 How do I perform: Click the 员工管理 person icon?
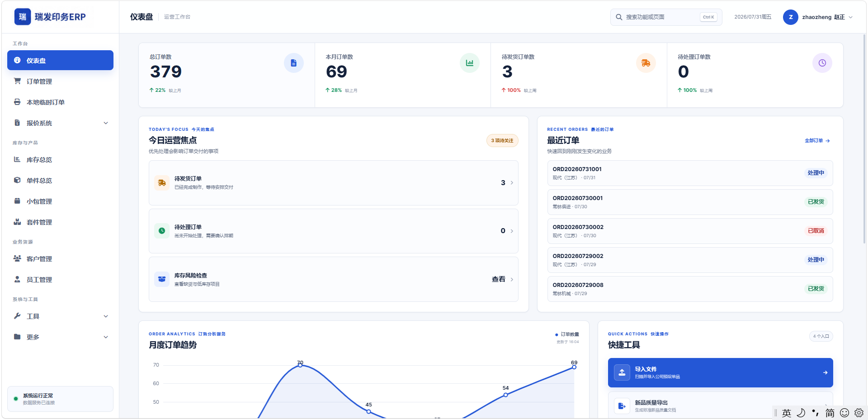coord(17,279)
